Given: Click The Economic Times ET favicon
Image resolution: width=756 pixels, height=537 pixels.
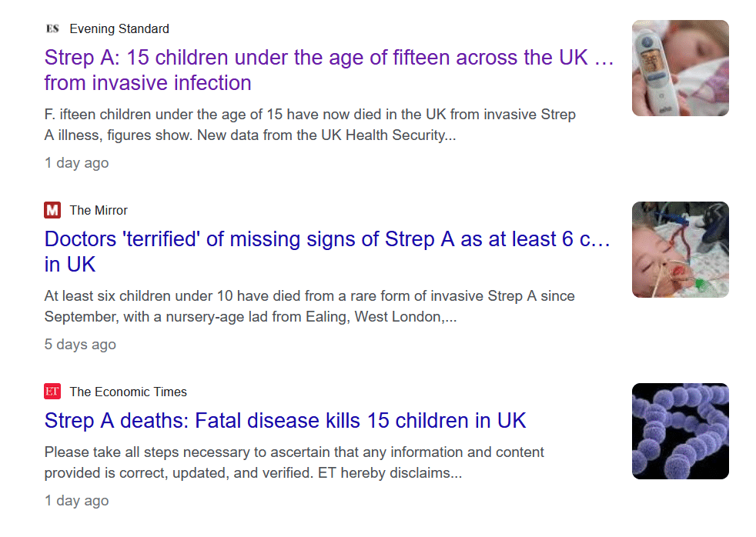Looking at the screenshot, I should click(x=52, y=392).
